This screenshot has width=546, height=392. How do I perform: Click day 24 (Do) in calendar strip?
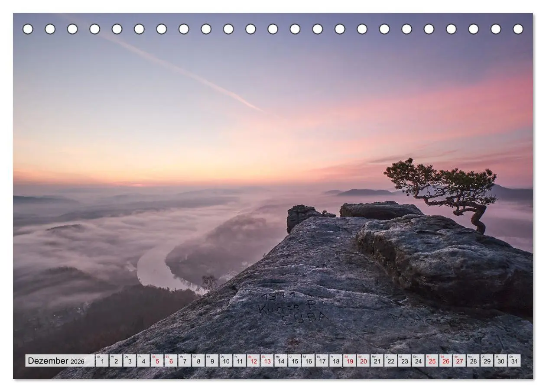pyautogui.click(x=418, y=361)
